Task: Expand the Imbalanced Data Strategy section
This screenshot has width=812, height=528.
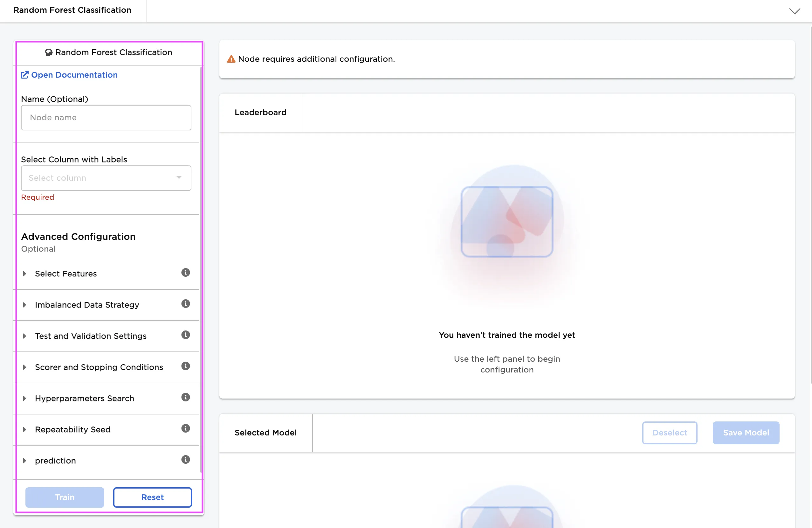Action: 24,305
